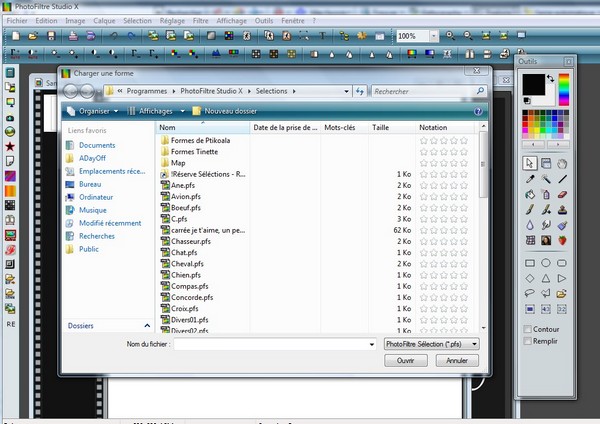
Task: Select the Paint bucket fill tool
Action: pos(530,194)
